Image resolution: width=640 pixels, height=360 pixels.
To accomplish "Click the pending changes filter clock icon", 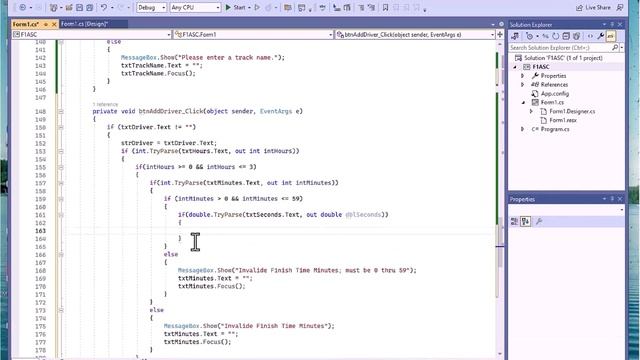I will (x=530, y=36).
